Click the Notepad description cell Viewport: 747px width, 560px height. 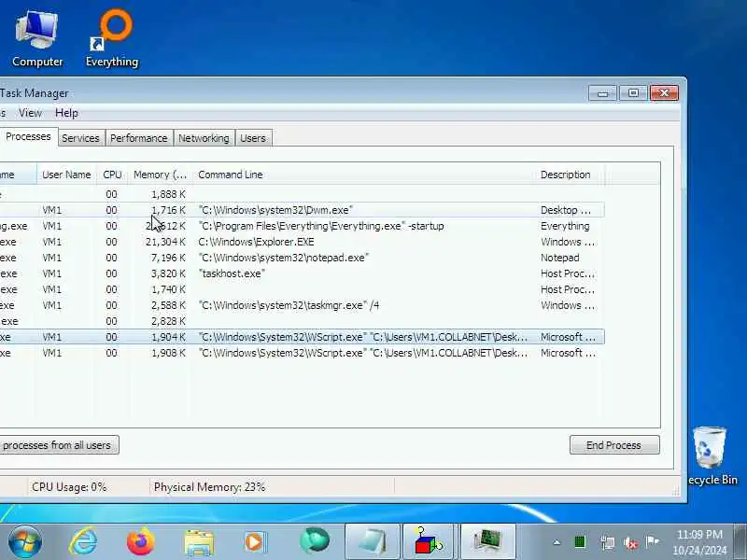(x=559, y=258)
